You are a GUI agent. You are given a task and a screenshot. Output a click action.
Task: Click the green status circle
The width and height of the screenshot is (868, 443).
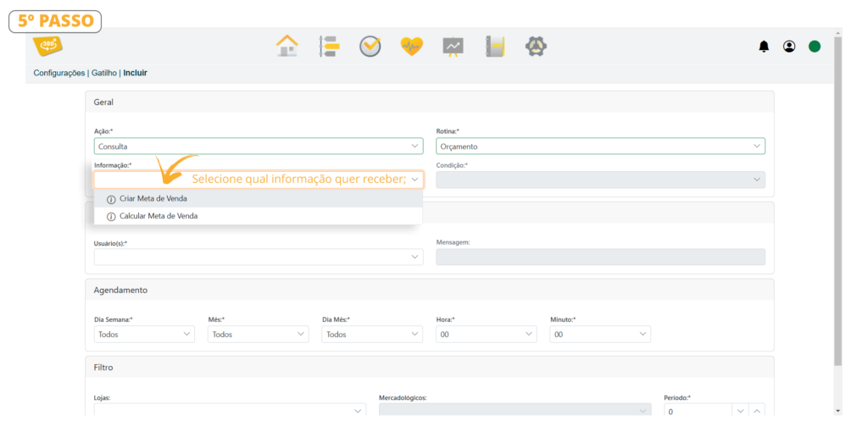point(815,47)
